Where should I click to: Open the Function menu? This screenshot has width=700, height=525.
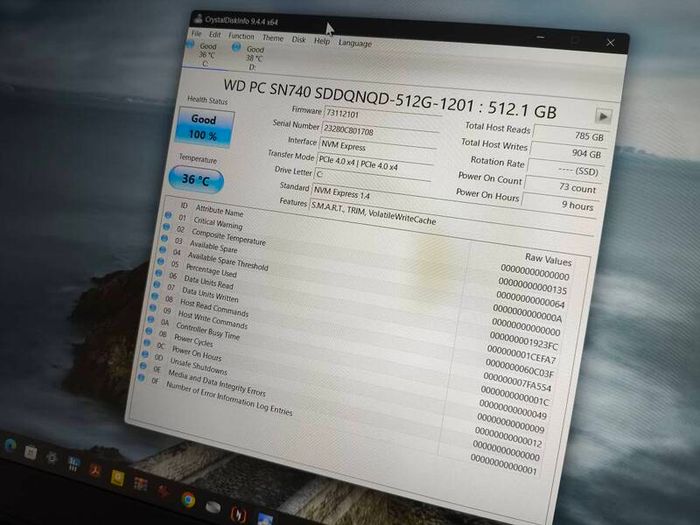[x=241, y=36]
